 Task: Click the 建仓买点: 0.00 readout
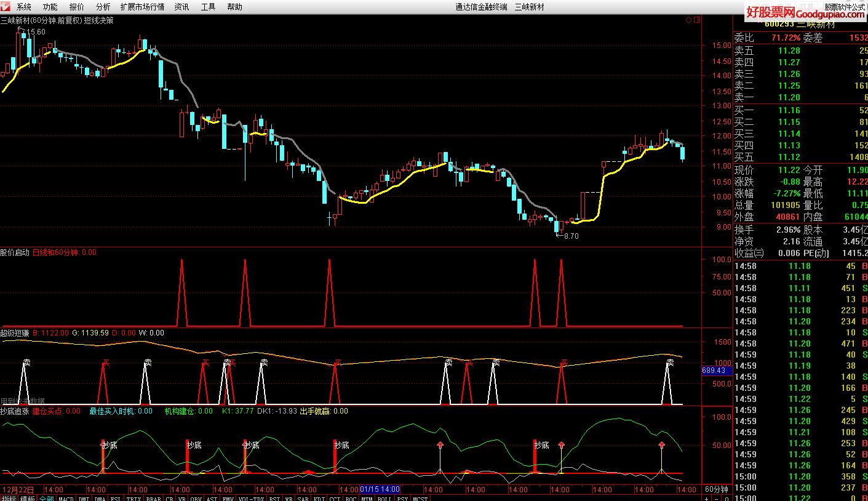[57, 411]
